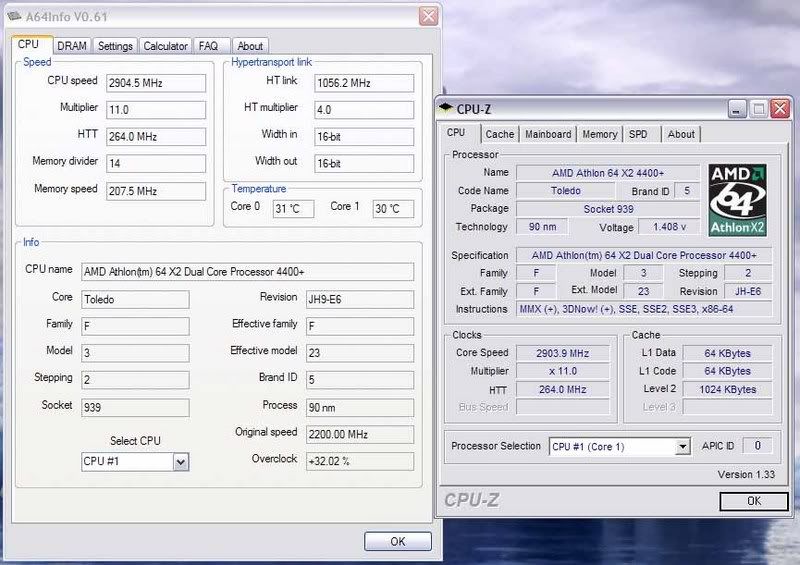Viewport: 800px width, 565px height.
Task: Expand the Processor Selection combo box arrow
Action: tap(682, 447)
